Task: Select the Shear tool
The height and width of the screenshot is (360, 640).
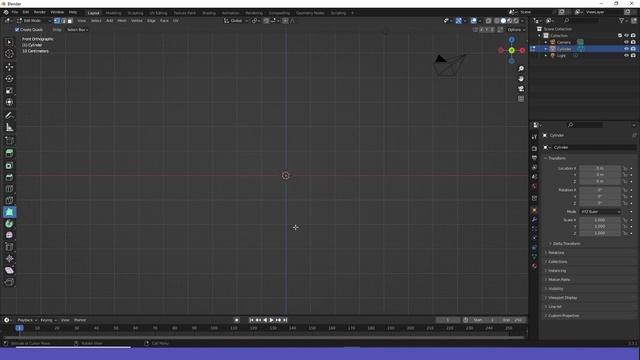Action: (x=9, y=270)
